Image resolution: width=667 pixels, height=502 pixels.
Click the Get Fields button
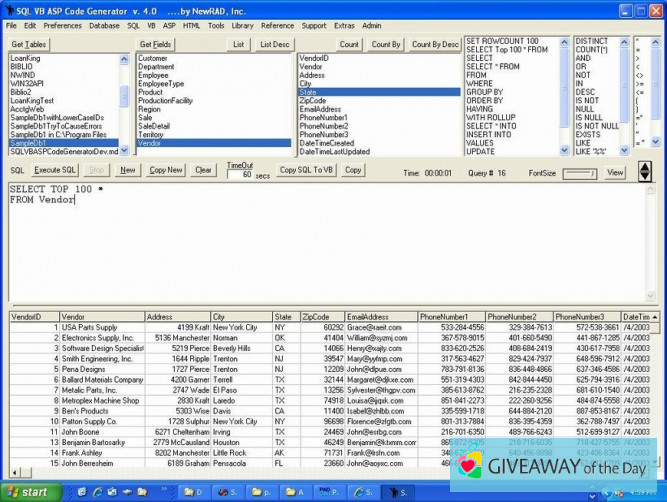155,44
